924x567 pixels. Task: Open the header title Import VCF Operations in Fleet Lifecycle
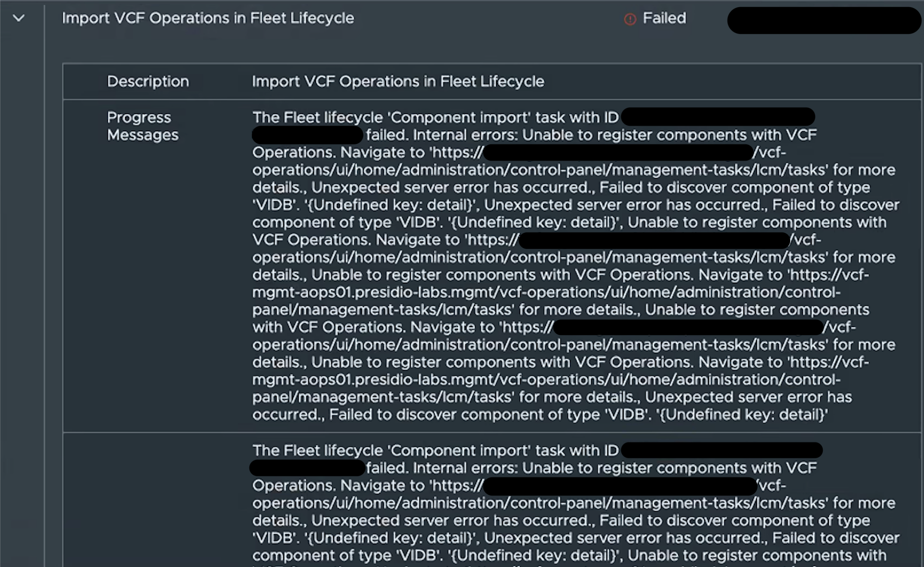208,18
